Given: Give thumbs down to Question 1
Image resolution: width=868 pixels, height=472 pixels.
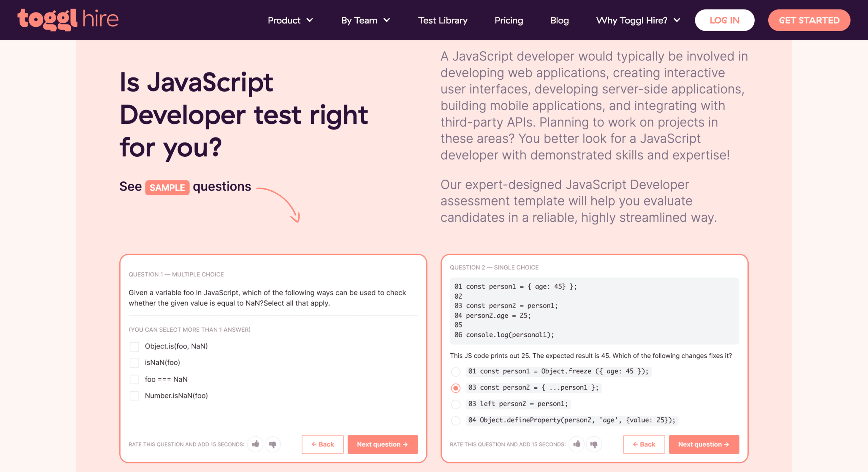Looking at the screenshot, I should pyautogui.click(x=273, y=444).
